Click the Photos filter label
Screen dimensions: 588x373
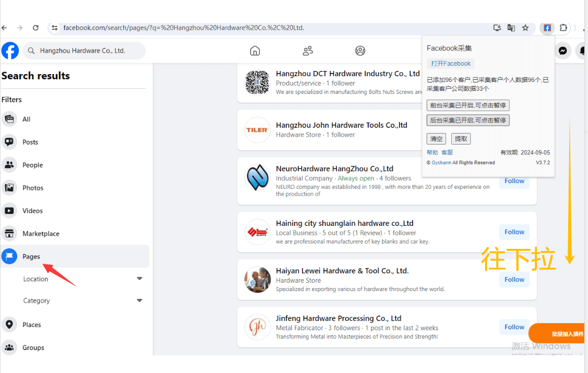tap(33, 188)
